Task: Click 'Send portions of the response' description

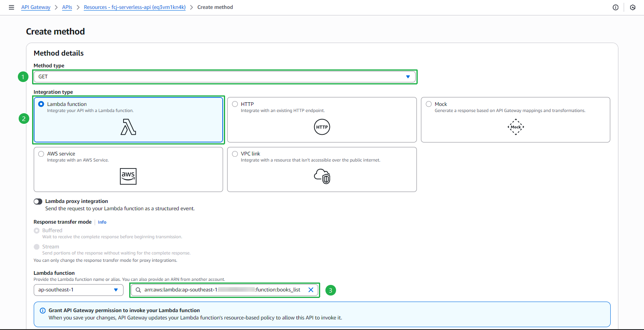Action: click(116, 253)
